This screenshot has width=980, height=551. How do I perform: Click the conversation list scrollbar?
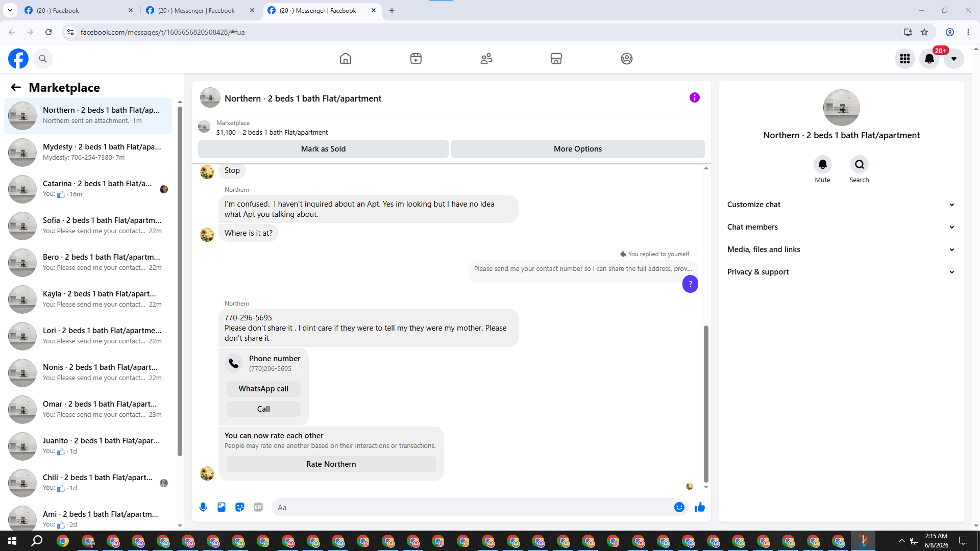[x=180, y=281]
